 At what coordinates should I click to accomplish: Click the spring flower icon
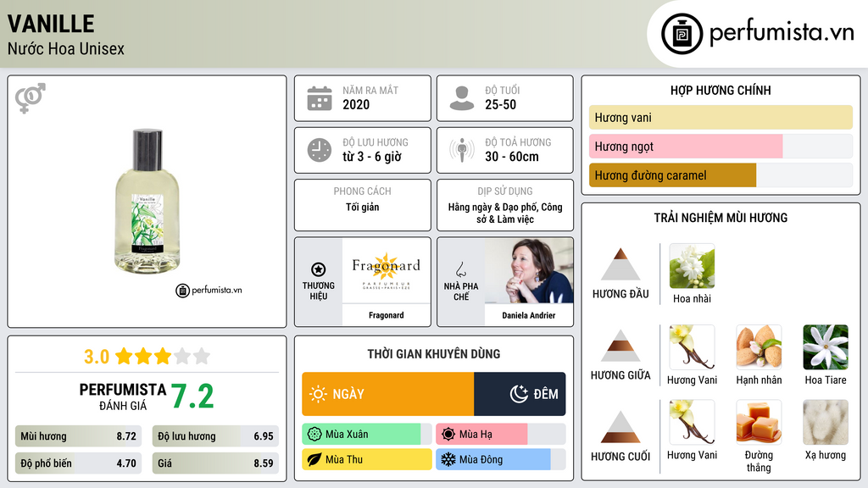pos(314,435)
